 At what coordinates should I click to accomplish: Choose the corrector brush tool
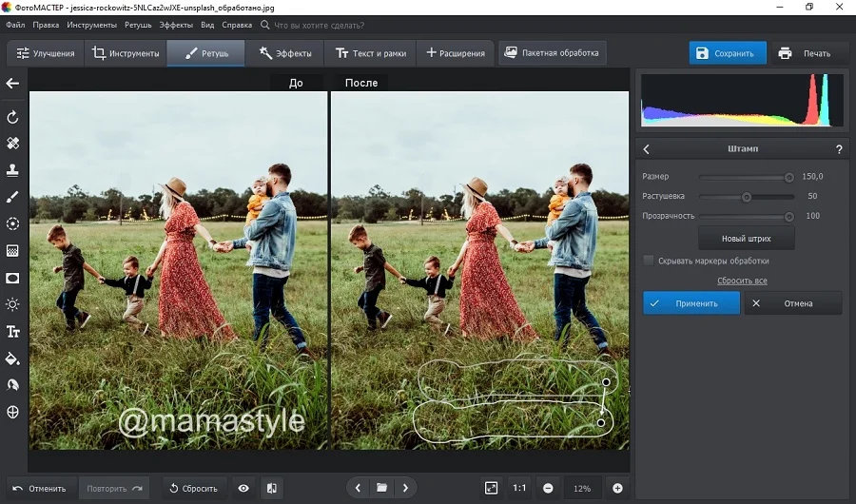click(x=13, y=197)
